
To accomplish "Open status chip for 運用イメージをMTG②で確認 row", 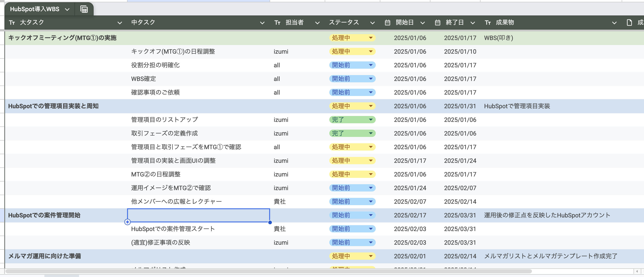I will coord(352,188).
